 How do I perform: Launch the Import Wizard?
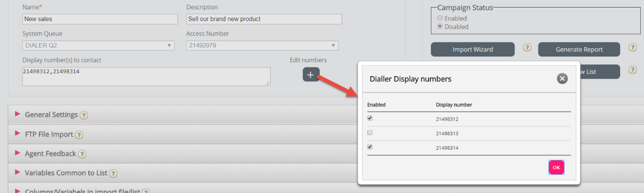pyautogui.click(x=472, y=50)
